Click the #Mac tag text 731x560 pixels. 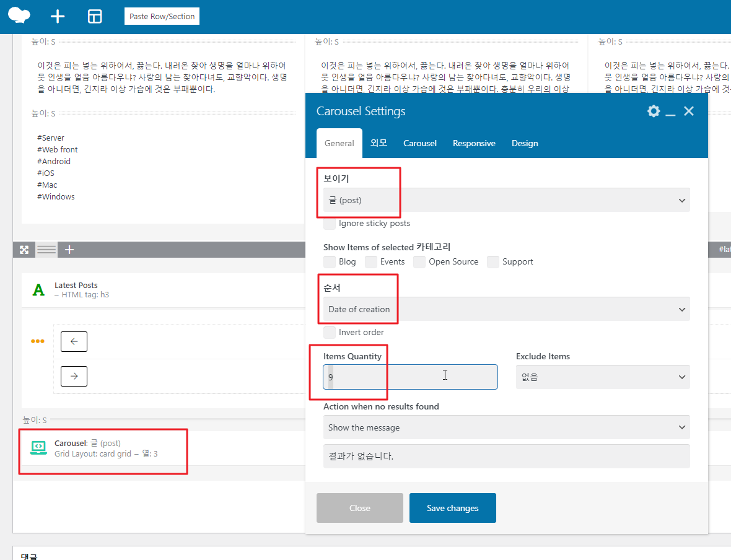point(47,185)
